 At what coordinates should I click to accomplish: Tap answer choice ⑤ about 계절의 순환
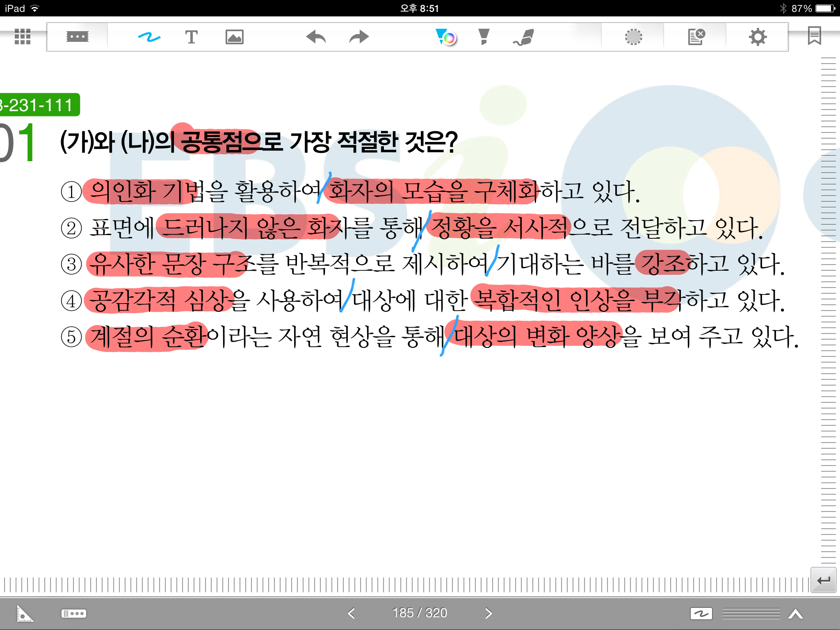[x=430, y=337]
